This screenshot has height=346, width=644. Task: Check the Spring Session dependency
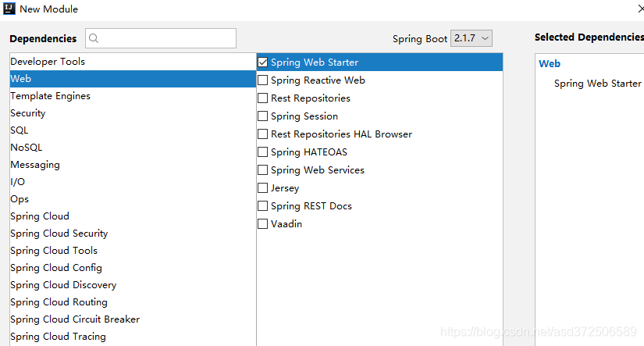262,116
